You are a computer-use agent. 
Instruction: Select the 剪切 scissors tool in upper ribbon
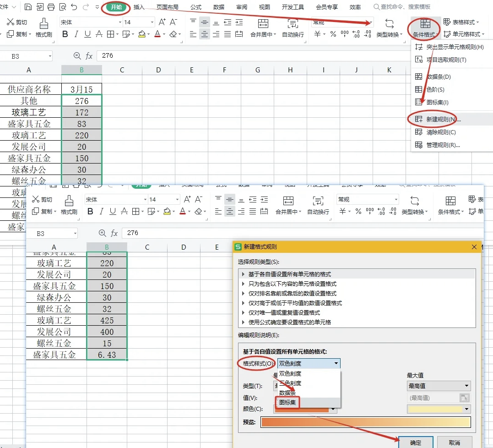(x=16, y=22)
